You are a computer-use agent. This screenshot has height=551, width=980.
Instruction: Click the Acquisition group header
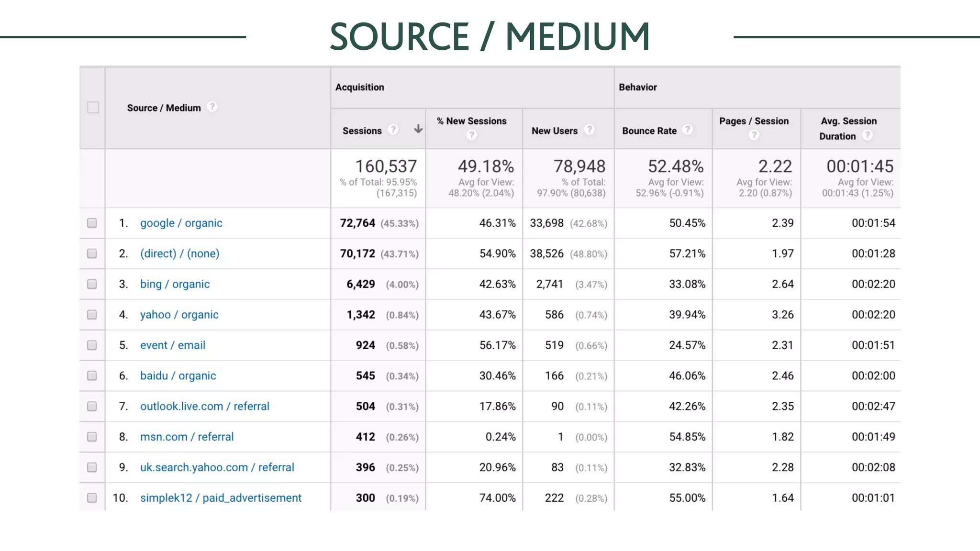point(359,87)
